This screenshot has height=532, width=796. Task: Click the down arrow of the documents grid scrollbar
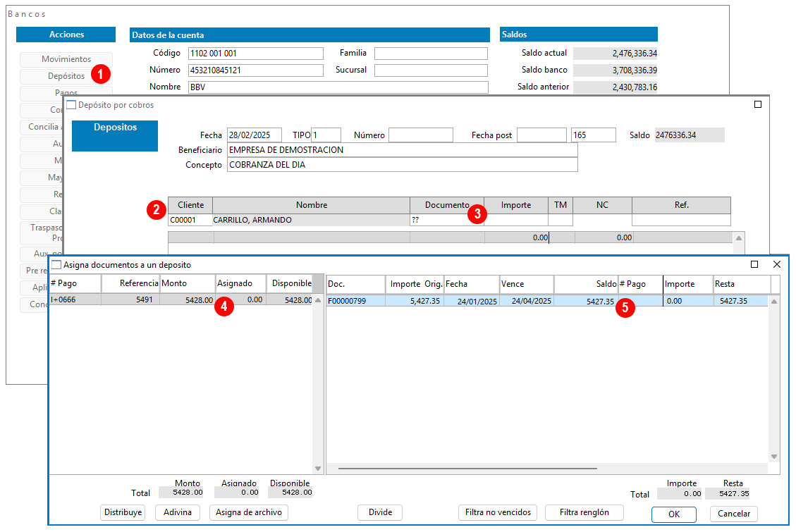[x=774, y=457]
